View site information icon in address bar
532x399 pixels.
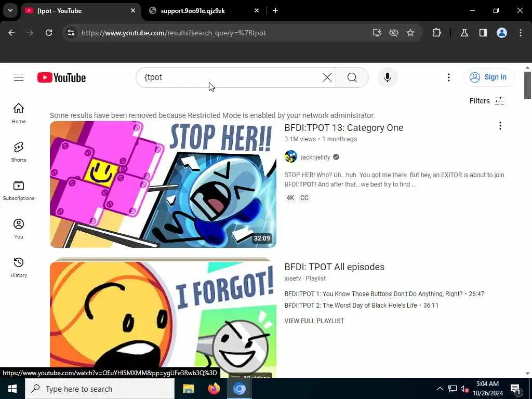pyautogui.click(x=71, y=33)
